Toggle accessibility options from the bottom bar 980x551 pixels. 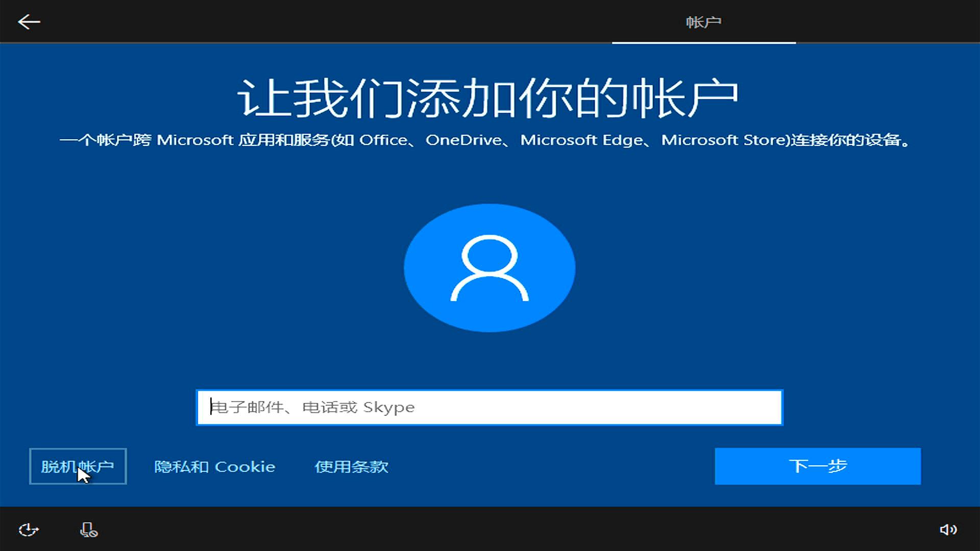(x=29, y=529)
